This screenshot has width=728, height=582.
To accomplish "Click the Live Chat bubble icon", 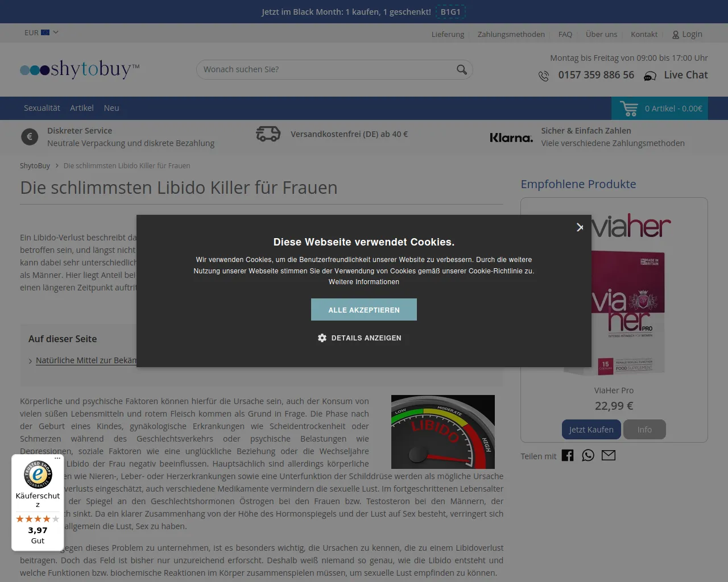I will point(650,76).
